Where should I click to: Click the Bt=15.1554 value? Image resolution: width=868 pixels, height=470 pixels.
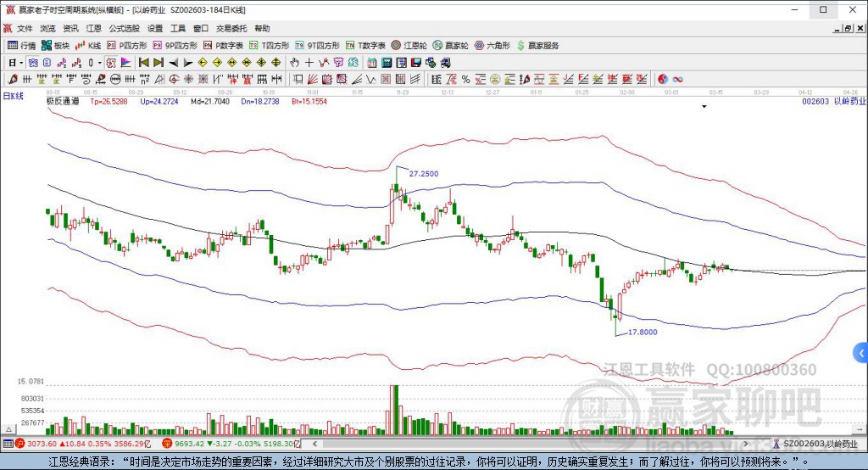[309, 102]
